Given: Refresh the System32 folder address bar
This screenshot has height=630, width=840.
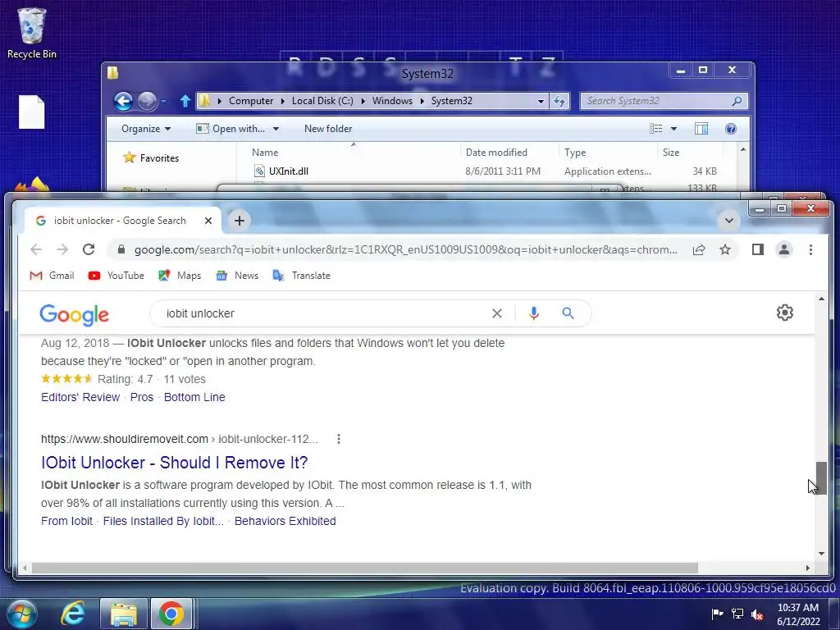Looking at the screenshot, I should (x=559, y=101).
